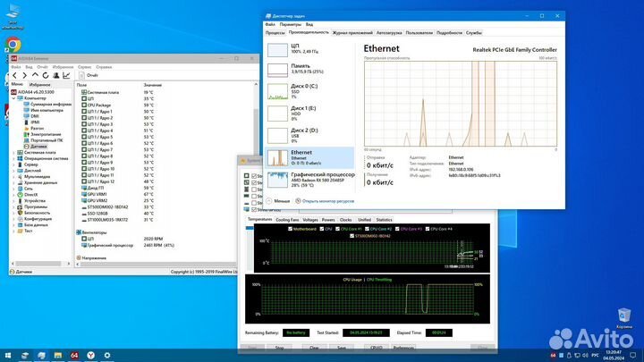This screenshot has width=644, height=362.
Task: Click AIDA64 tree pane horizontal scrollbar
Action: pos(40,264)
